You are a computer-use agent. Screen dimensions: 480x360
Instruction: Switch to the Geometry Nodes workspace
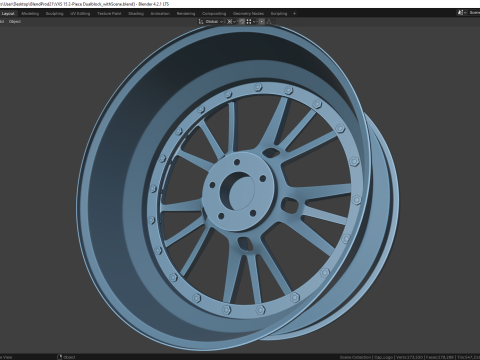tap(248, 14)
